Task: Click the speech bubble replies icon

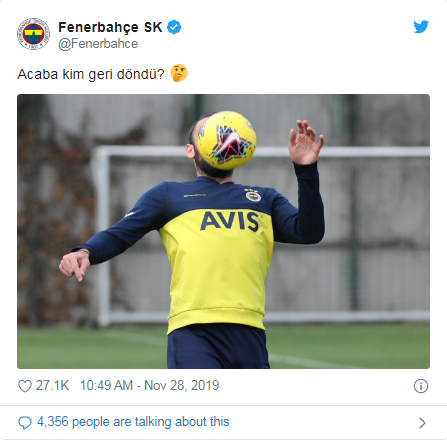Action: pos(25,422)
